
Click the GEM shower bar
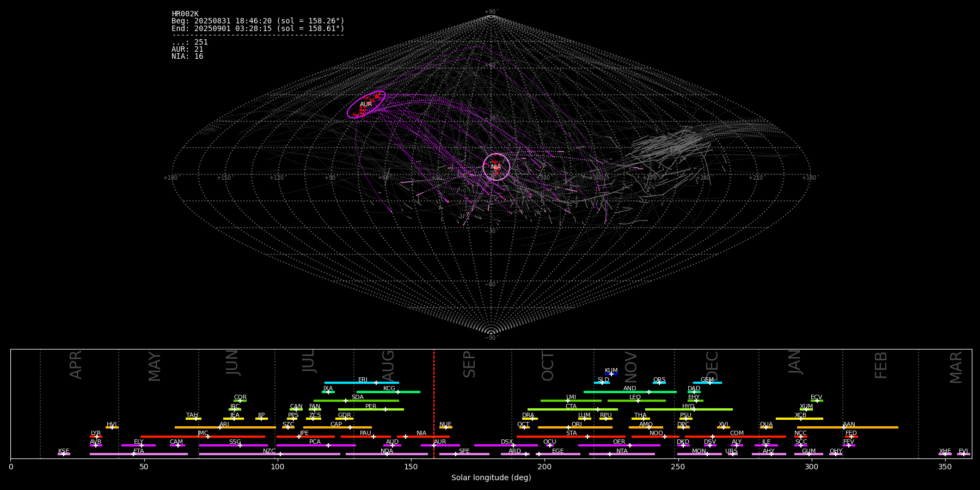point(707,383)
